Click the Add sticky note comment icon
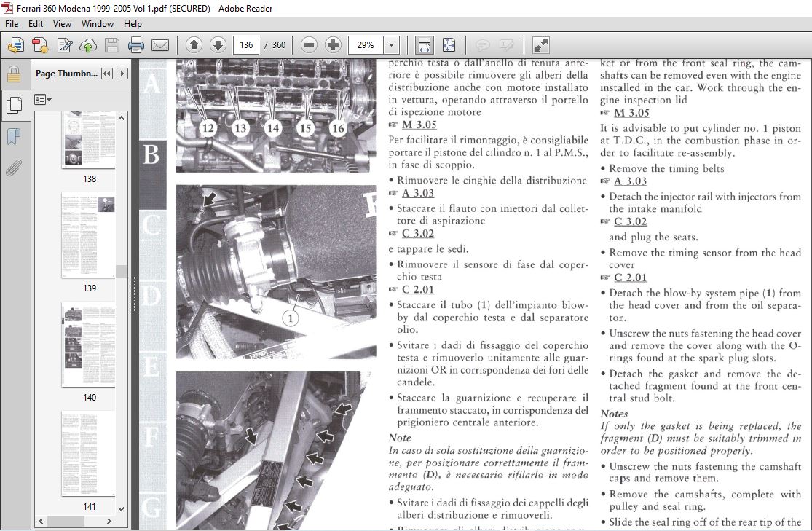812x531 pixels. click(482, 46)
